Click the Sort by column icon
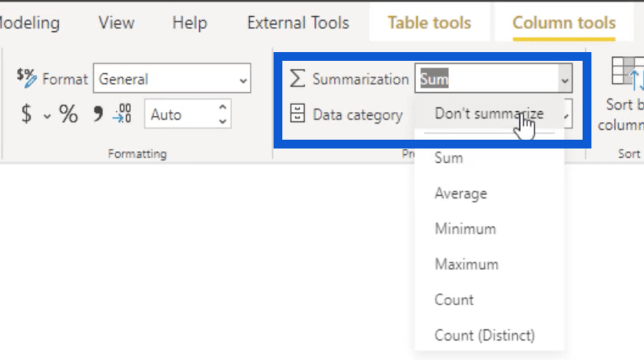This screenshot has height=360, width=644. pyautogui.click(x=628, y=73)
